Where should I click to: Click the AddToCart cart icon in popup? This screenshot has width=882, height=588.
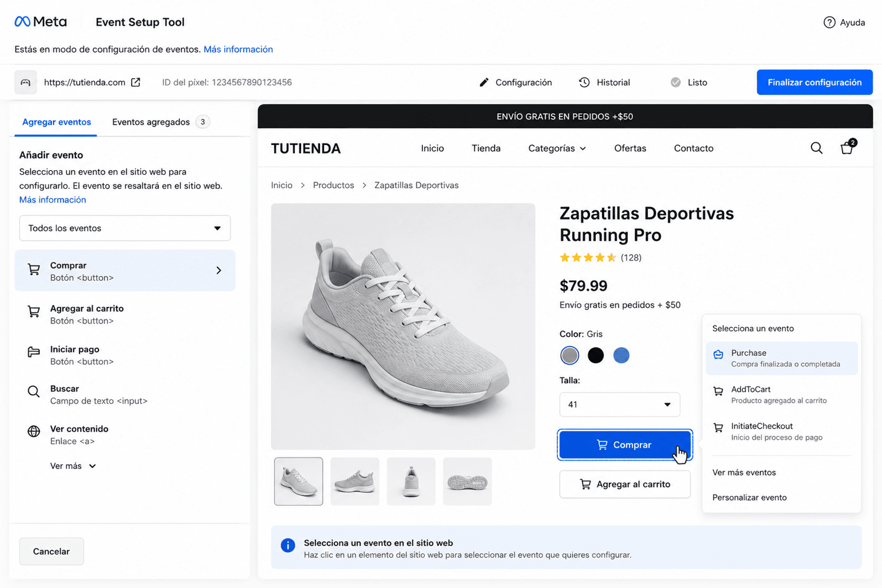pos(718,391)
